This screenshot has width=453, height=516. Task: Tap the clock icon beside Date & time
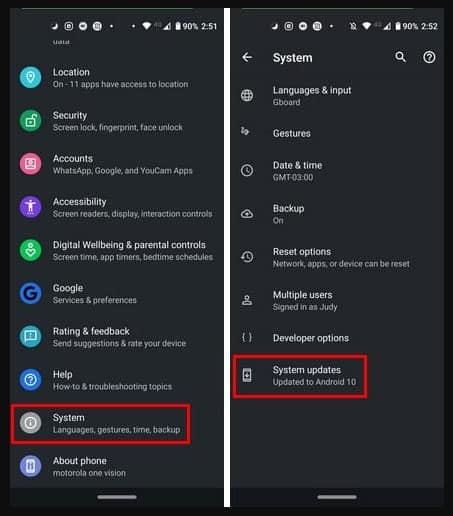247,170
